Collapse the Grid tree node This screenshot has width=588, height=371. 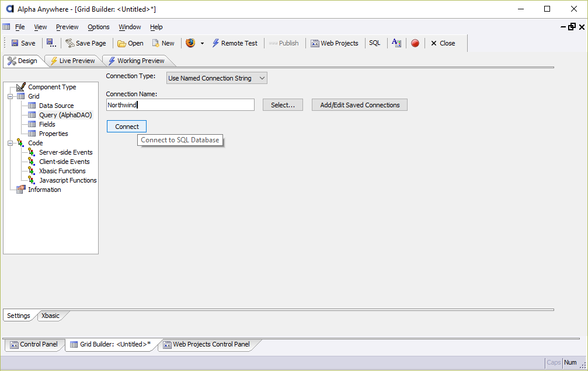tap(10, 96)
